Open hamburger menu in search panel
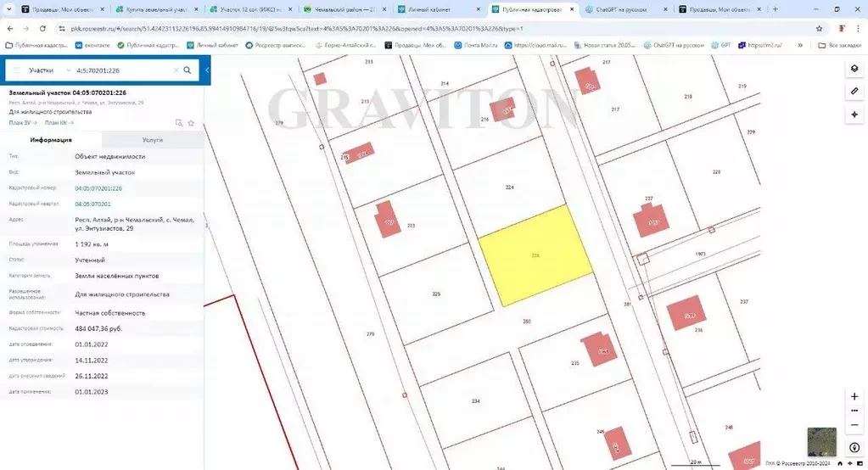This screenshot has width=868, height=470. pyautogui.click(x=17, y=70)
